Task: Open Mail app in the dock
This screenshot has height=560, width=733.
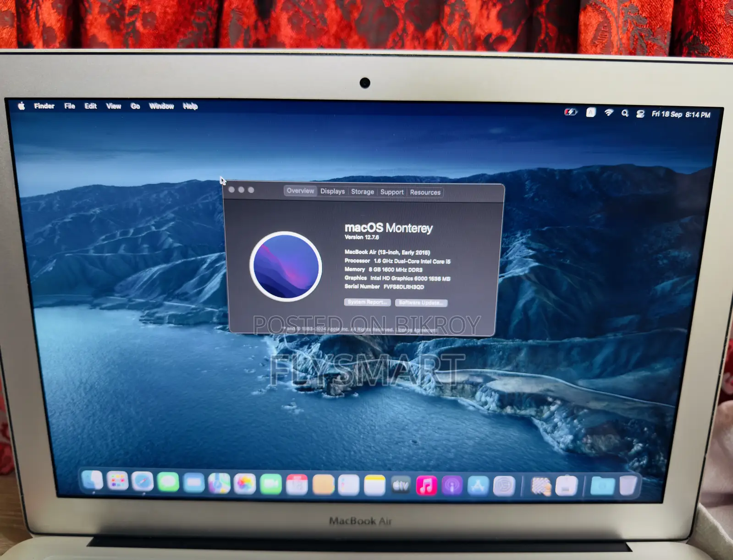Action: click(194, 483)
